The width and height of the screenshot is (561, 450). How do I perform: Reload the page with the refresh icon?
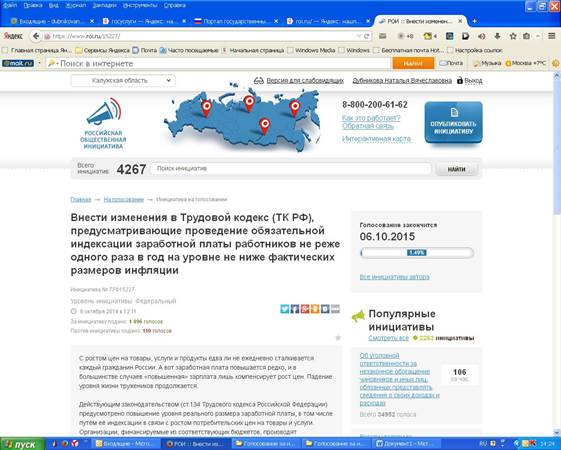click(366, 36)
